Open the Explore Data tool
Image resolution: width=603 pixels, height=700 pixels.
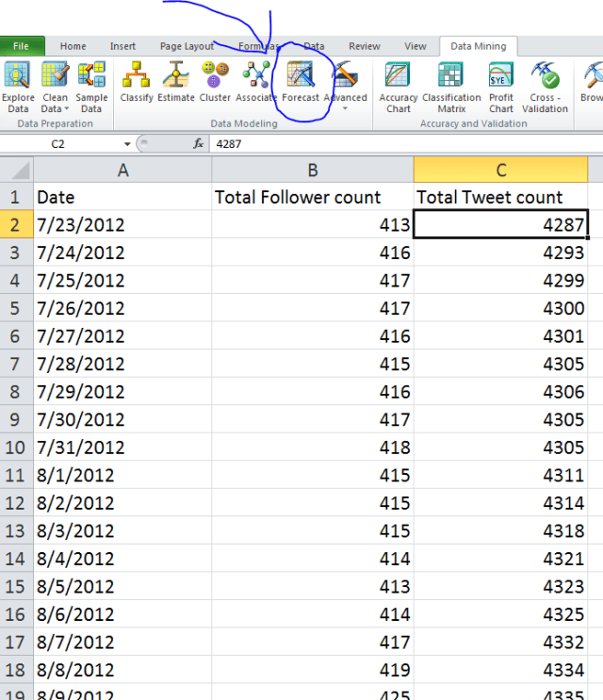click(18, 87)
